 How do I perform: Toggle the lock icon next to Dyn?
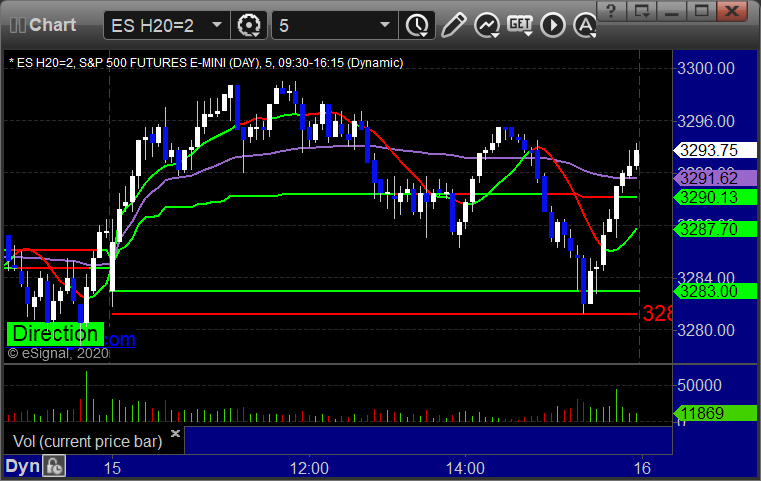point(54,466)
